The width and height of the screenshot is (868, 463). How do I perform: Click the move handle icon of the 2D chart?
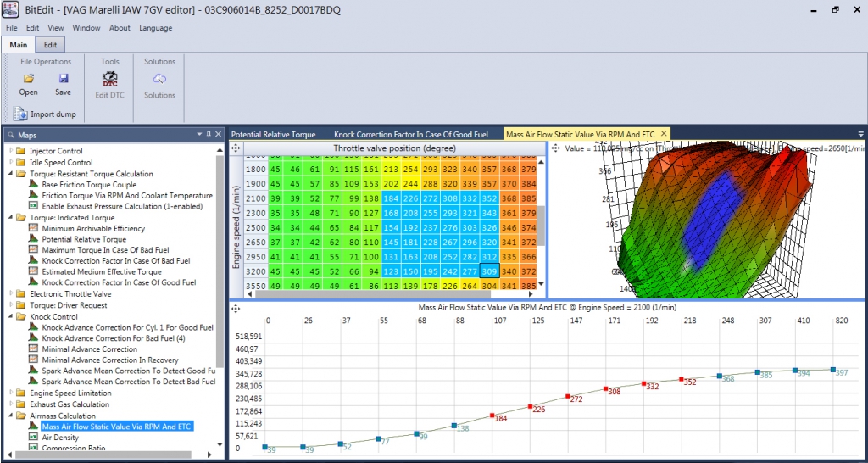pos(236,309)
